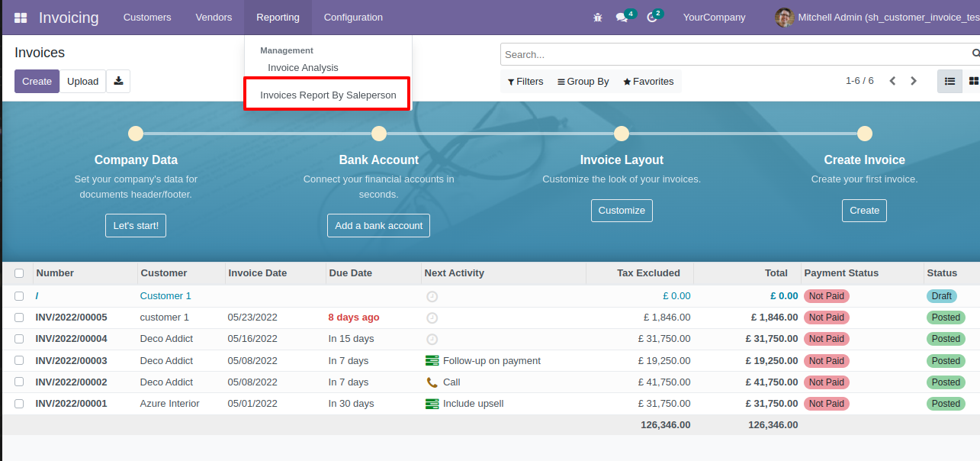Select checkbox for INV/2022/00003
The image size is (980, 461).
point(19,361)
